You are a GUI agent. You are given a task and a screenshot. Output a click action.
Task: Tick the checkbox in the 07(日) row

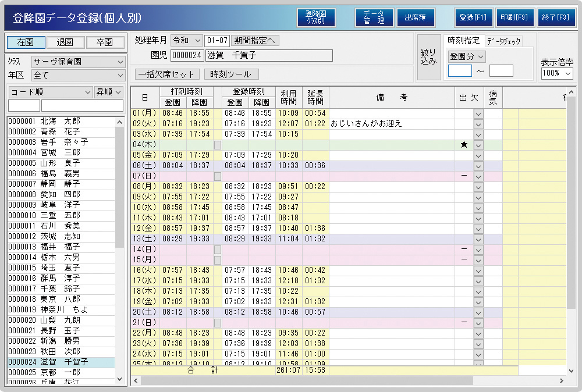(x=218, y=176)
